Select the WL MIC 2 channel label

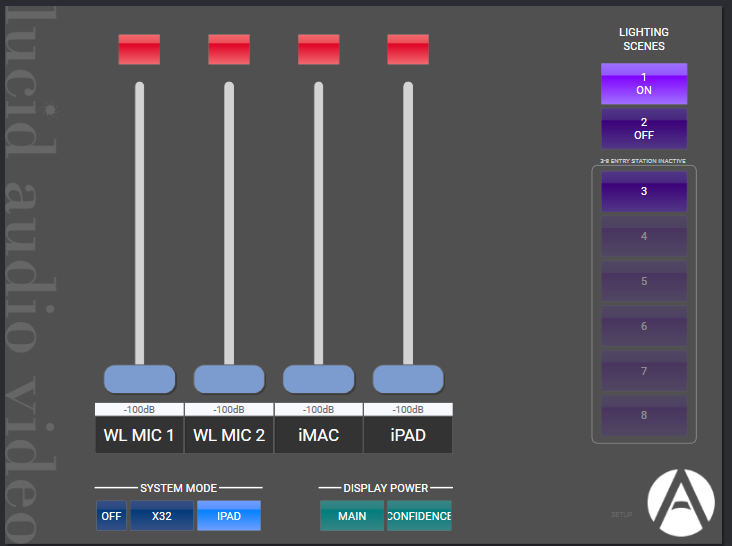point(229,435)
